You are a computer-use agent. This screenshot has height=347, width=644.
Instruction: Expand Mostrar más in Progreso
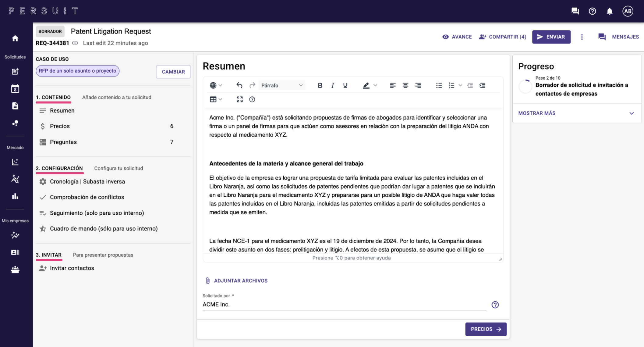[577, 113]
